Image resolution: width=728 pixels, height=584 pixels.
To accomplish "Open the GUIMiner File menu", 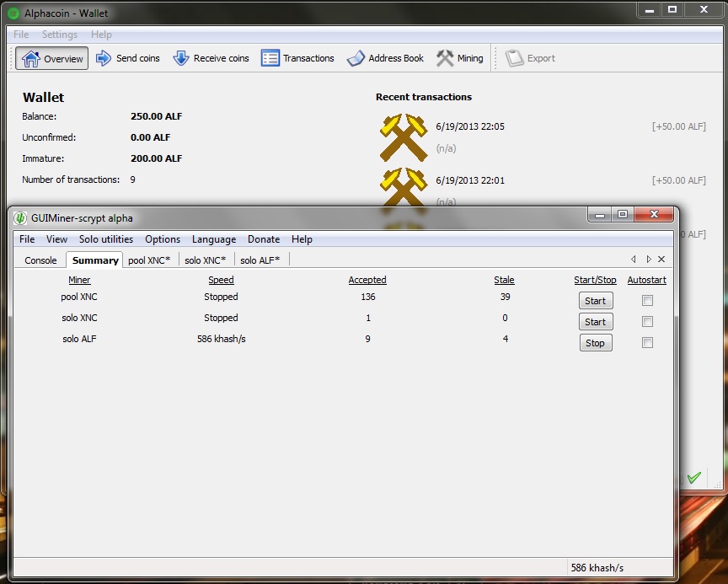I will coord(27,239).
